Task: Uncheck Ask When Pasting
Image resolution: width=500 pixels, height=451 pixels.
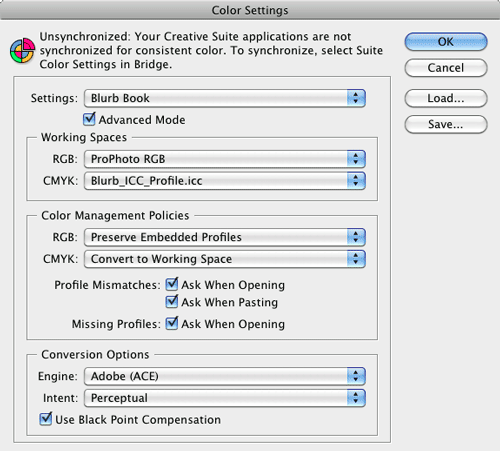Action: tap(172, 301)
